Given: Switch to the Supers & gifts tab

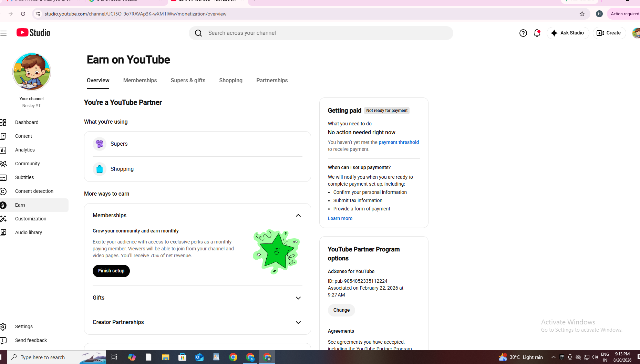Looking at the screenshot, I should pos(188,81).
